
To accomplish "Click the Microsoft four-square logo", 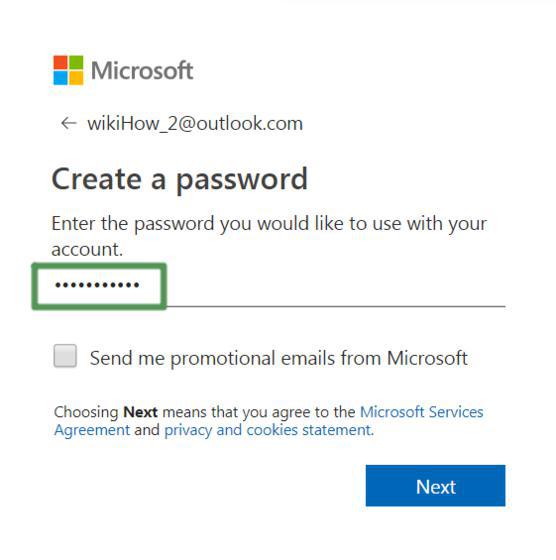I will 68,70.
